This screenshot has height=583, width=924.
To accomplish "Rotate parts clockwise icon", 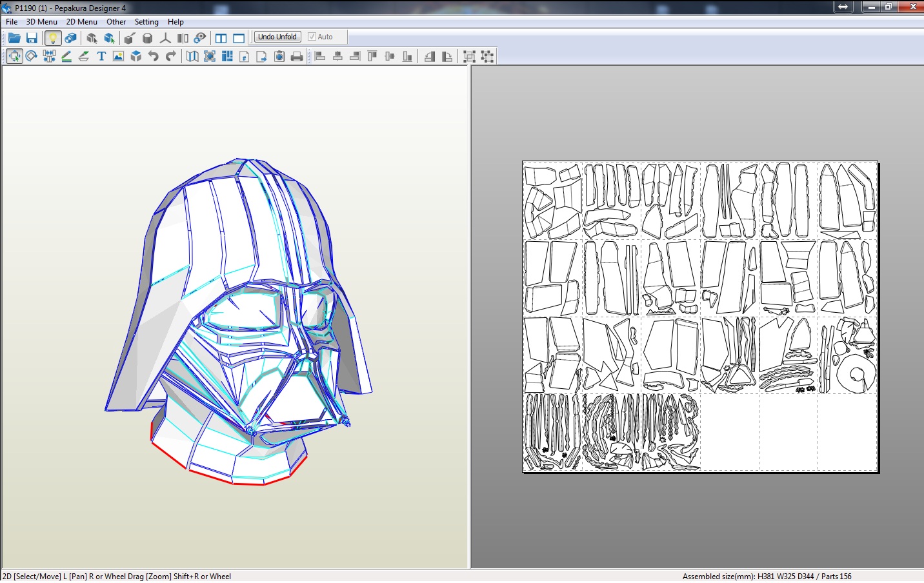I will pyautogui.click(x=447, y=56).
